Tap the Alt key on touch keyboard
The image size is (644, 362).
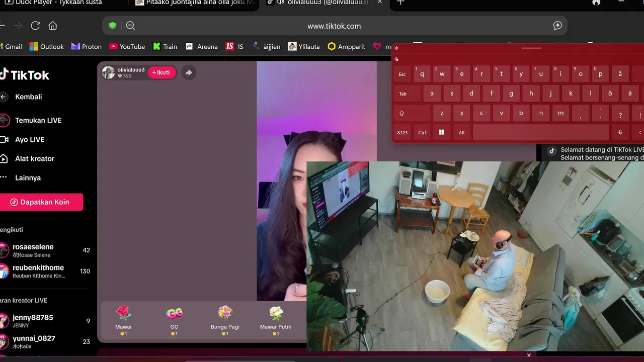pyautogui.click(x=462, y=133)
